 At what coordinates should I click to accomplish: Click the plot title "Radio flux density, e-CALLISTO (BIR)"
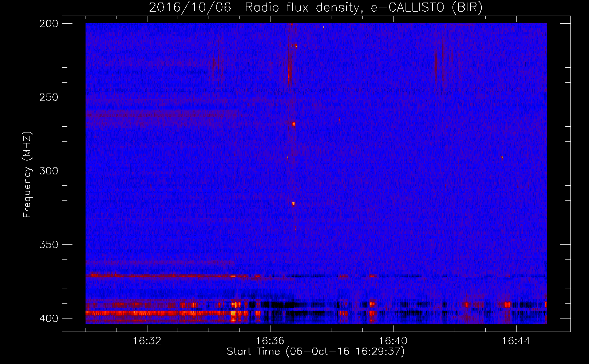pyautogui.click(x=363, y=8)
